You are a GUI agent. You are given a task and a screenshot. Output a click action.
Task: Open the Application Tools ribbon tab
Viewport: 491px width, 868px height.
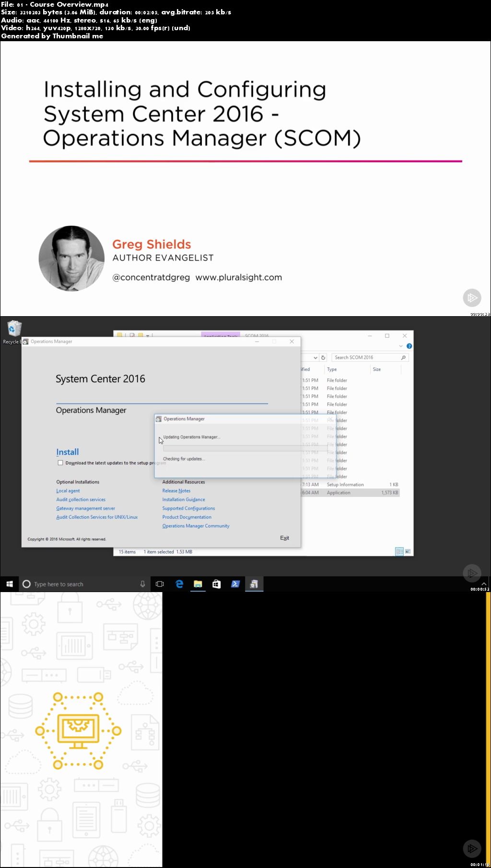(x=221, y=335)
